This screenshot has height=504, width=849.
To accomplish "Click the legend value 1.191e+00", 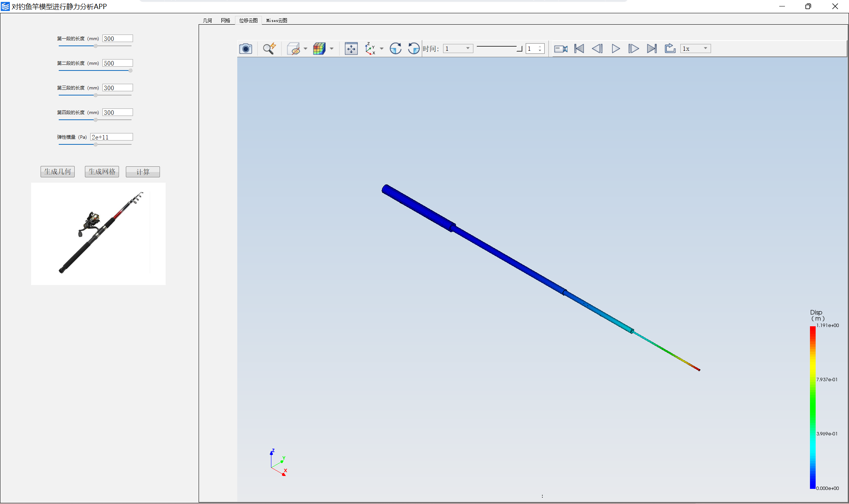I will pos(827,325).
